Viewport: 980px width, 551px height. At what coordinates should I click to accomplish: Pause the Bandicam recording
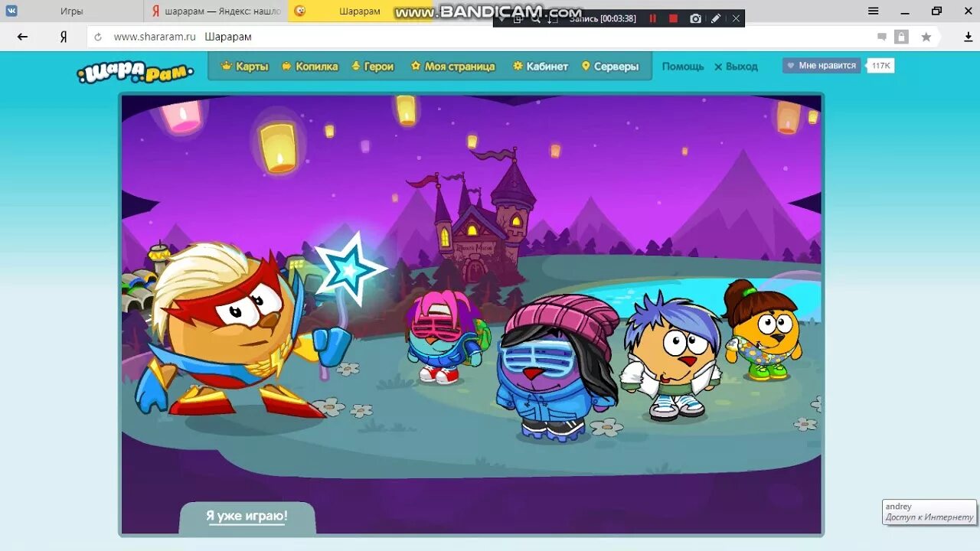[653, 18]
